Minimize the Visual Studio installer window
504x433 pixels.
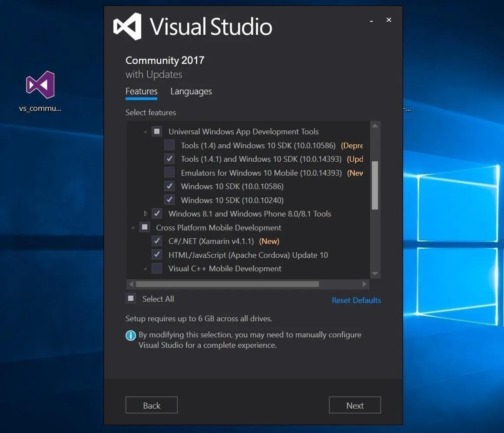[x=371, y=21]
